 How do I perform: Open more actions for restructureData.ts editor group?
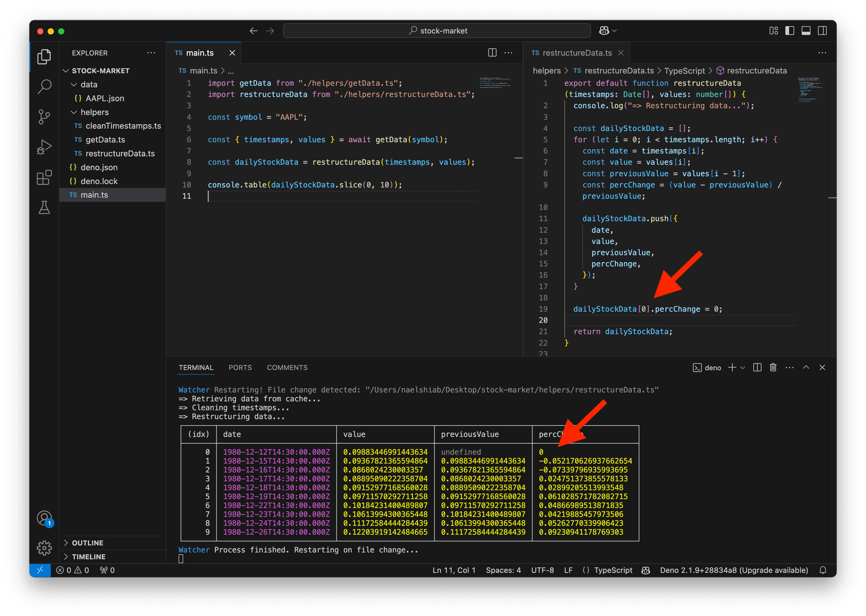click(822, 53)
